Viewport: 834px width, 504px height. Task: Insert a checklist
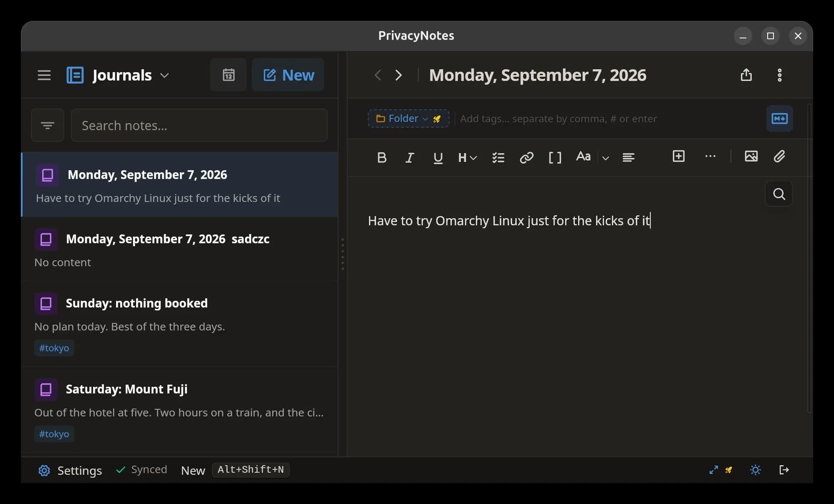click(498, 158)
